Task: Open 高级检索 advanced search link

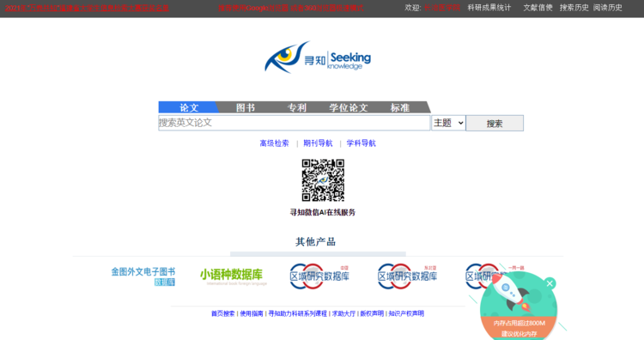Action: pos(275,143)
